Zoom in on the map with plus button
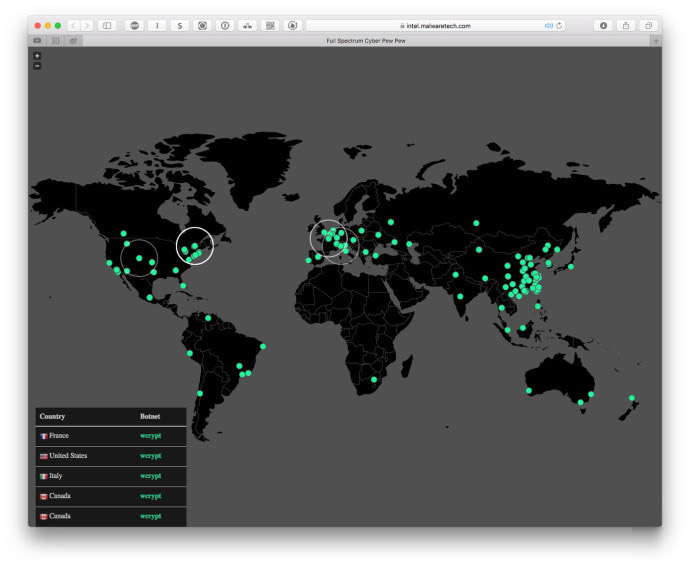The width and height of the screenshot is (690, 567). tap(37, 56)
